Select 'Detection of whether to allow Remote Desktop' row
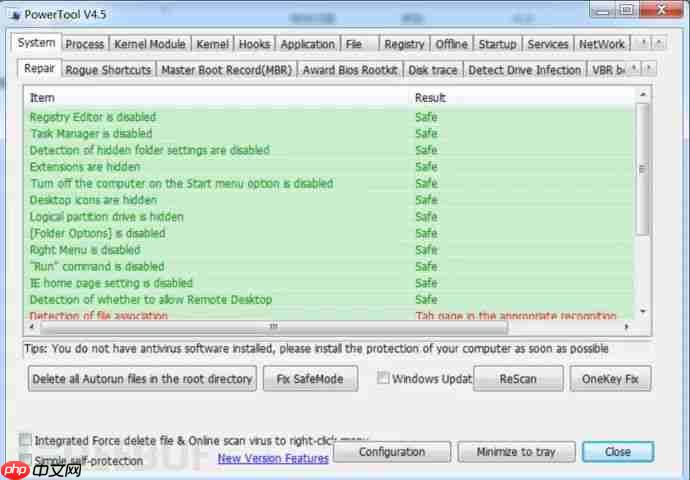This screenshot has width=690, height=480. pos(329,300)
